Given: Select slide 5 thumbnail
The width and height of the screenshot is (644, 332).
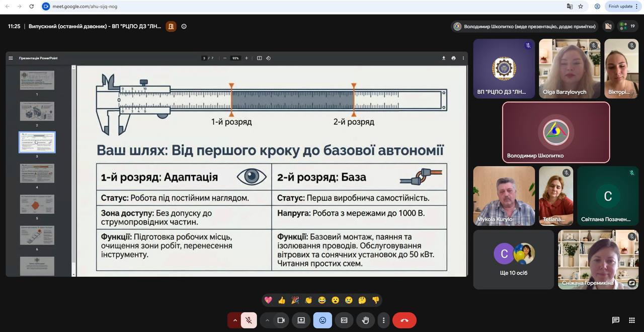Looking at the screenshot, I should pos(37,204).
